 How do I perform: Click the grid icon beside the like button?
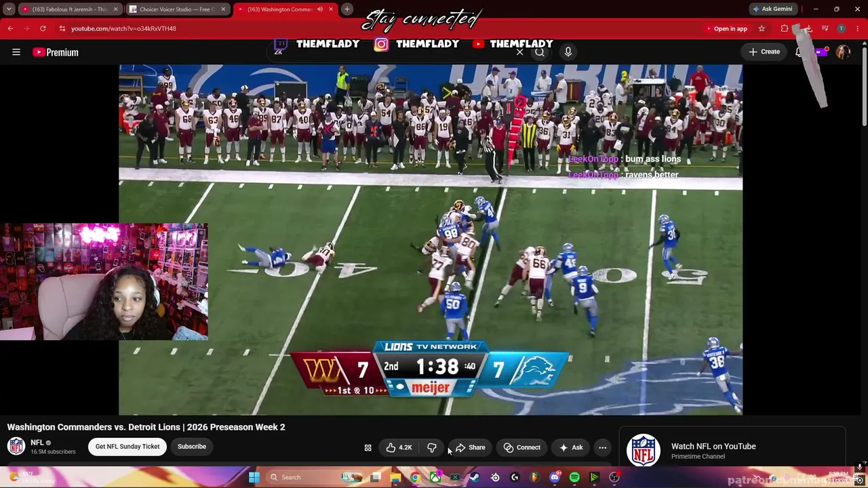pos(368,447)
